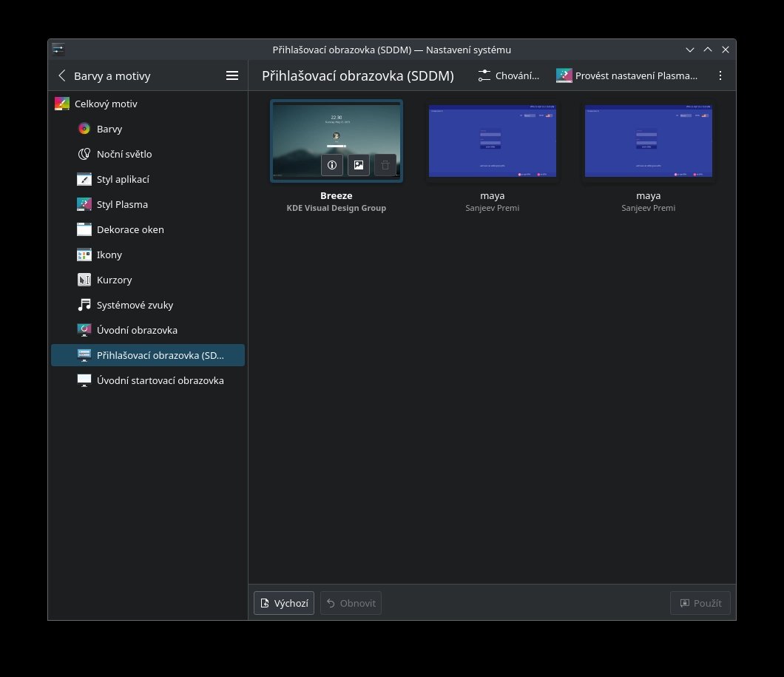This screenshot has height=677, width=784.
Task: Click the Výchozí defaults button
Action: coord(284,603)
